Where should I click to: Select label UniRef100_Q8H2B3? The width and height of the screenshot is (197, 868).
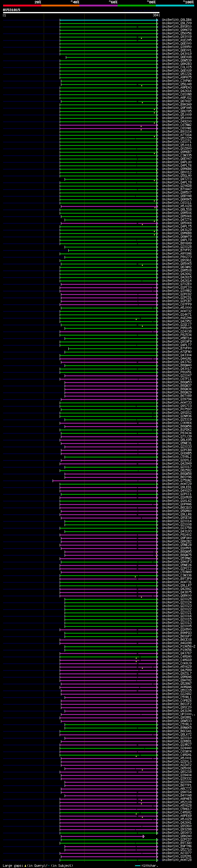(x=177, y=64)
